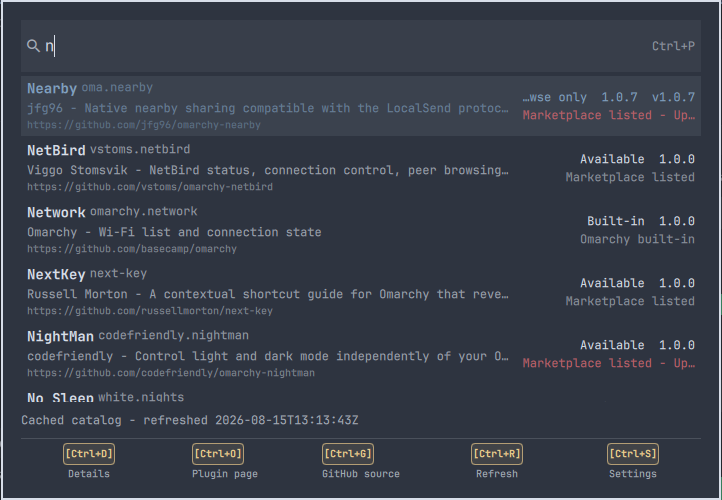The image size is (722, 500).
Task: Click the Ctrl+S Settings key badge
Action: click(633, 454)
